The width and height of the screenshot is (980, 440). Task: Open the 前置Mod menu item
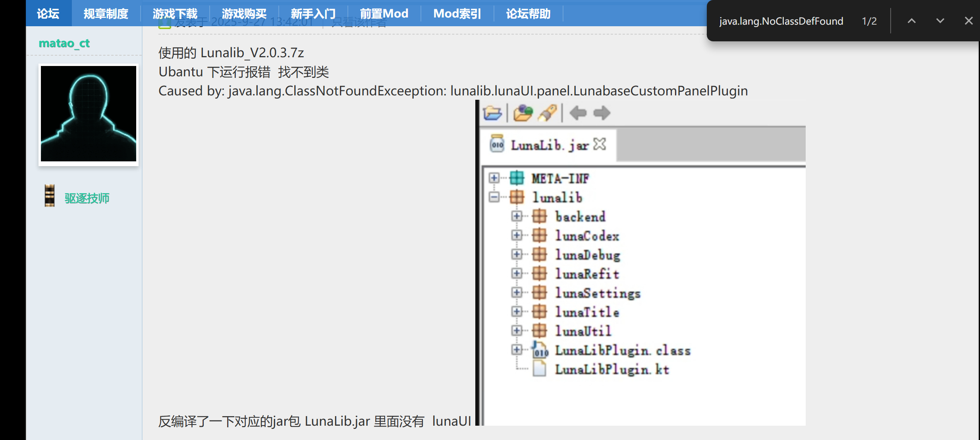click(x=384, y=13)
